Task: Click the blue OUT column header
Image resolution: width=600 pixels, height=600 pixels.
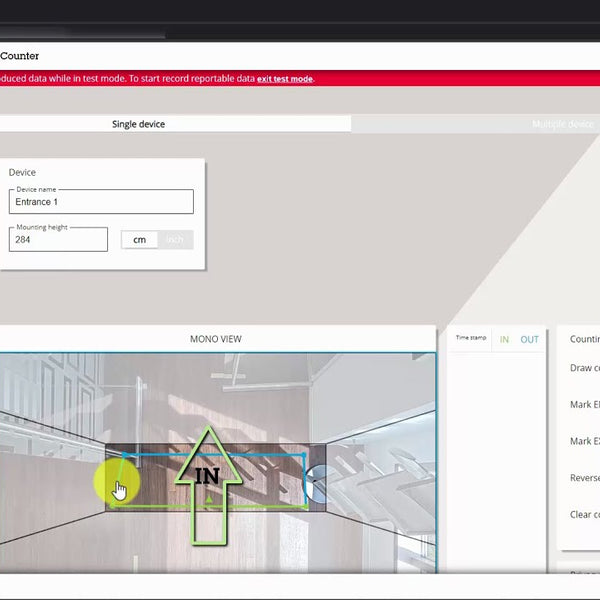Action: 529,340
